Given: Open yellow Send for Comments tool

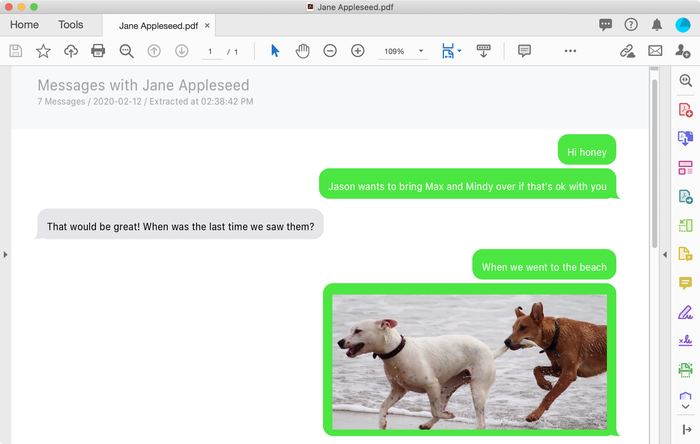Looking at the screenshot, I should [685, 254].
